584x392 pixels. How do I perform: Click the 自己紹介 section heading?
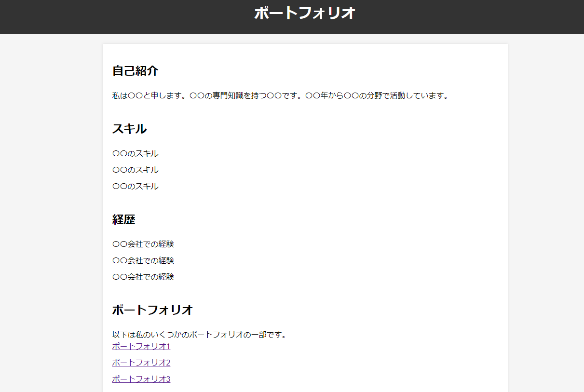click(x=135, y=71)
